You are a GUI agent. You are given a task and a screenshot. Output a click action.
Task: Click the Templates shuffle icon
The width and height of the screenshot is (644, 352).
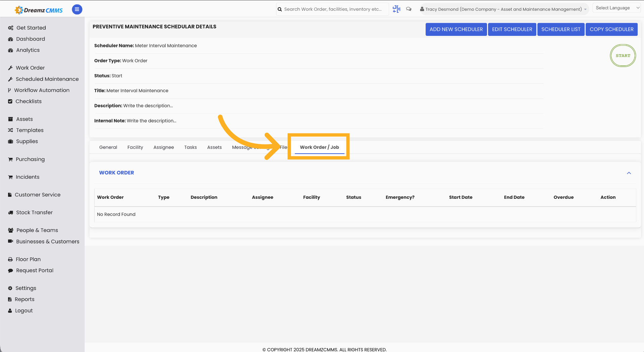(x=10, y=130)
